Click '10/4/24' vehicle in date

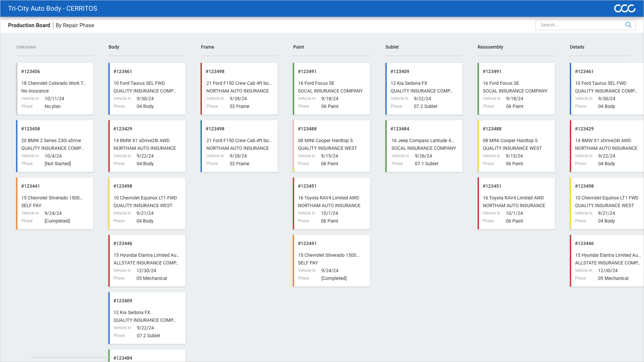(x=53, y=156)
